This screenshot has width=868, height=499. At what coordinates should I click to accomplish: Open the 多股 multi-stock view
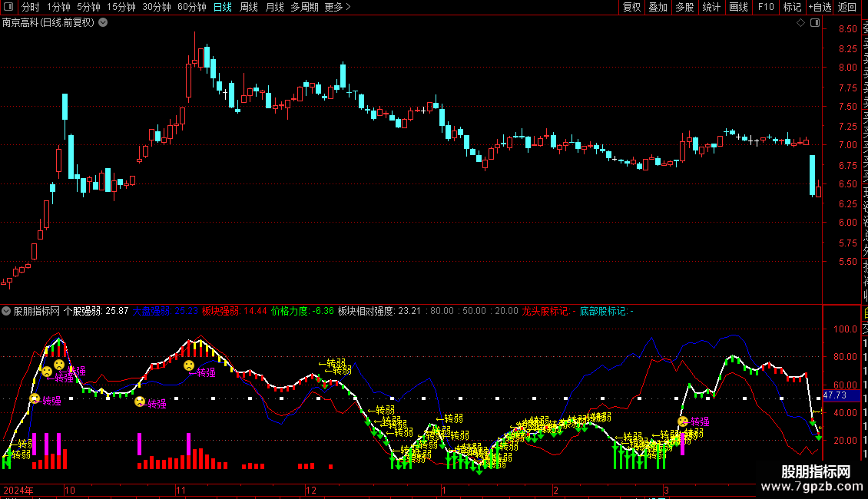684,7
